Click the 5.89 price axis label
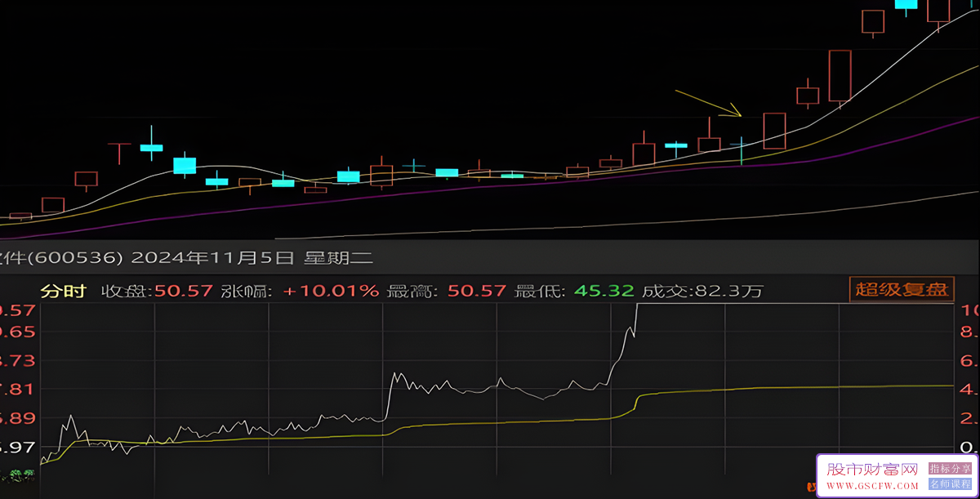Screen dimensions: 980x499 point(18,418)
